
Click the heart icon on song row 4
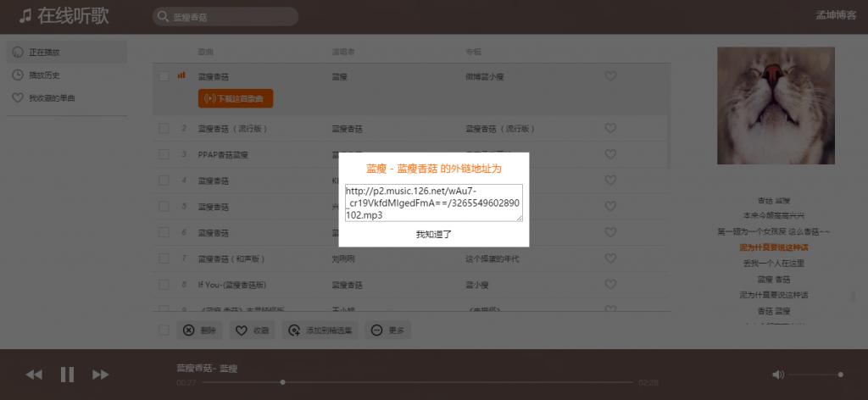coord(610,181)
